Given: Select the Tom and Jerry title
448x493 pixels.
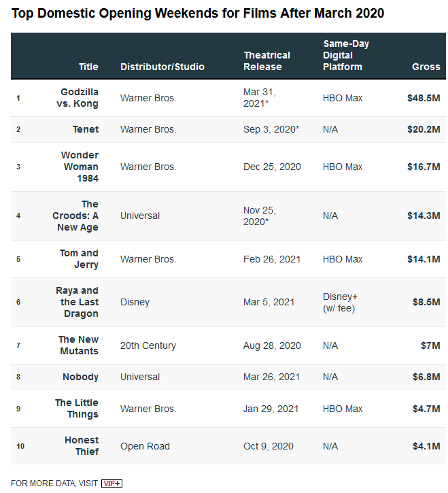Looking at the screenshot, I should (79, 259).
